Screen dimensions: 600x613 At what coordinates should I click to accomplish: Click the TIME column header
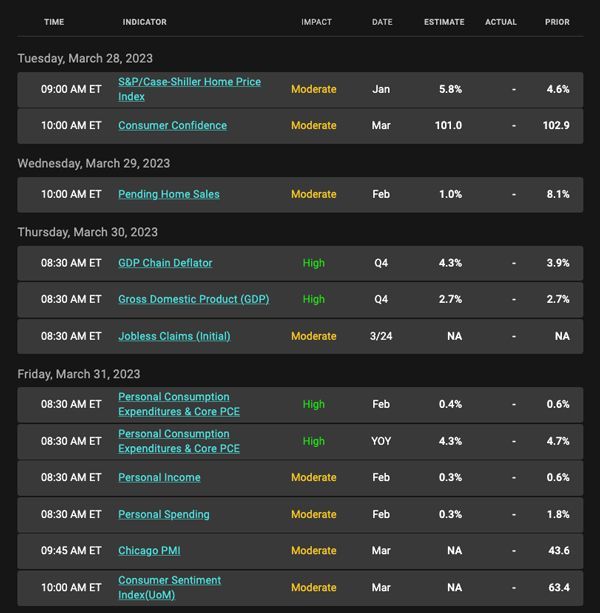pos(54,22)
